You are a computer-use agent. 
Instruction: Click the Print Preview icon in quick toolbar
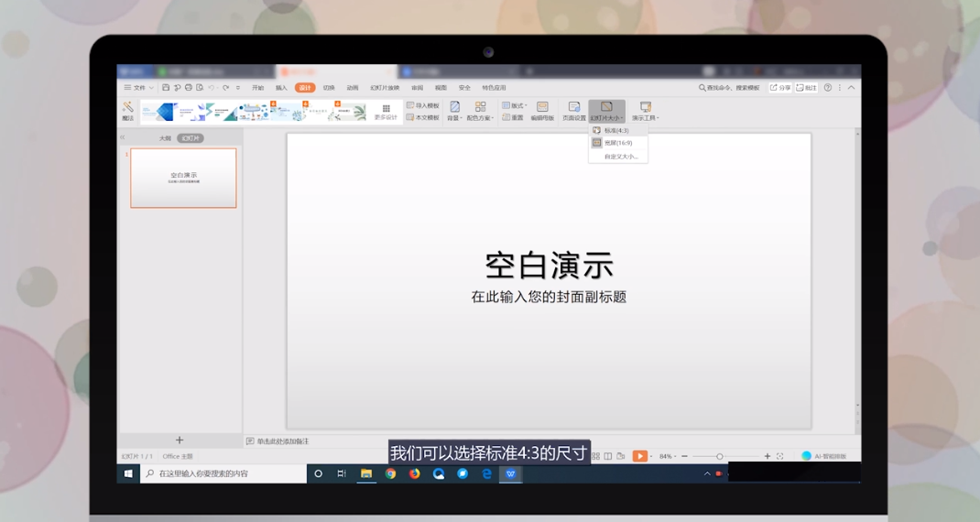[x=200, y=88]
